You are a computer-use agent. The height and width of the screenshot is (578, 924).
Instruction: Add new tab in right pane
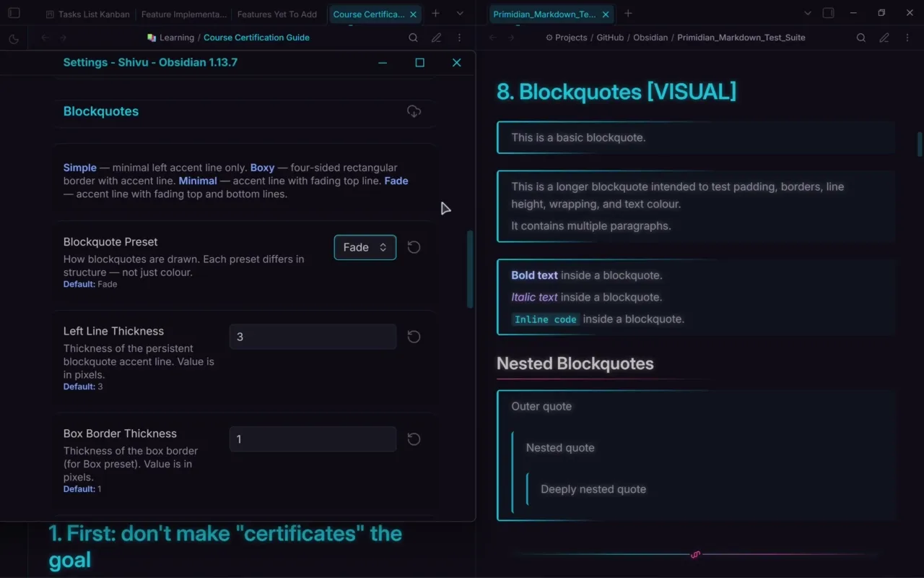pyautogui.click(x=628, y=13)
